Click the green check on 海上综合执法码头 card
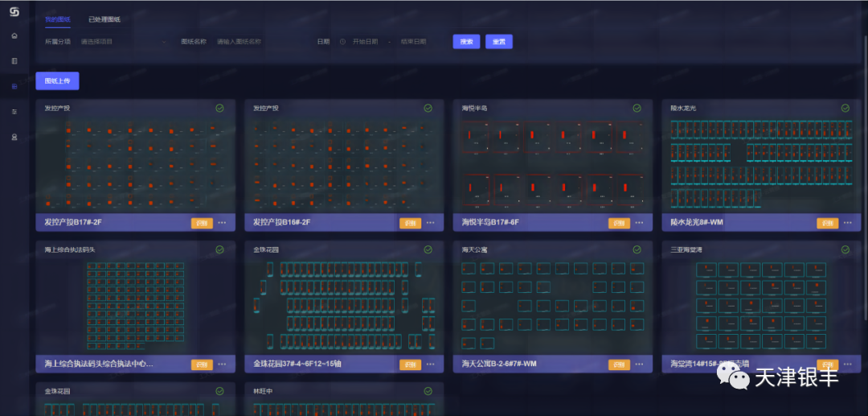The width and height of the screenshot is (868, 416). pyautogui.click(x=219, y=249)
